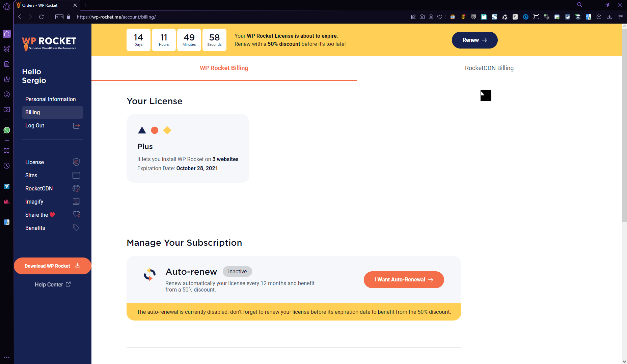Open the red bar-chart sidebar icon
This screenshot has height=364, width=627.
click(7, 202)
